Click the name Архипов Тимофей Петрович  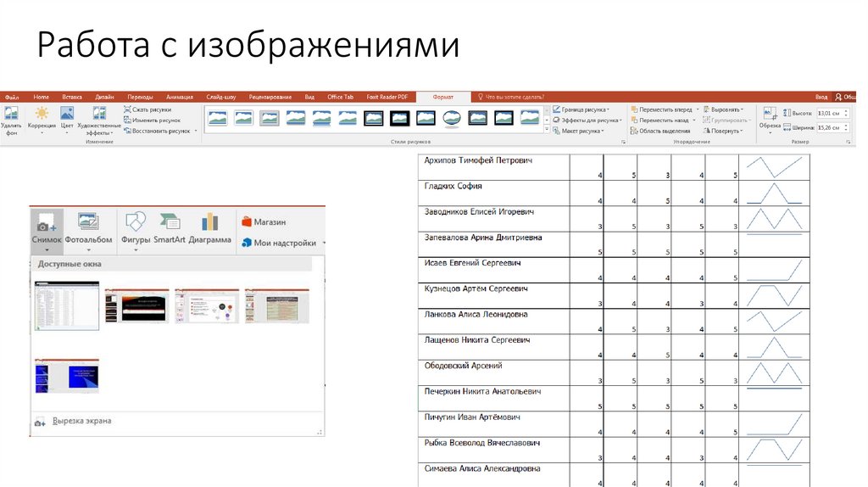[x=478, y=160]
